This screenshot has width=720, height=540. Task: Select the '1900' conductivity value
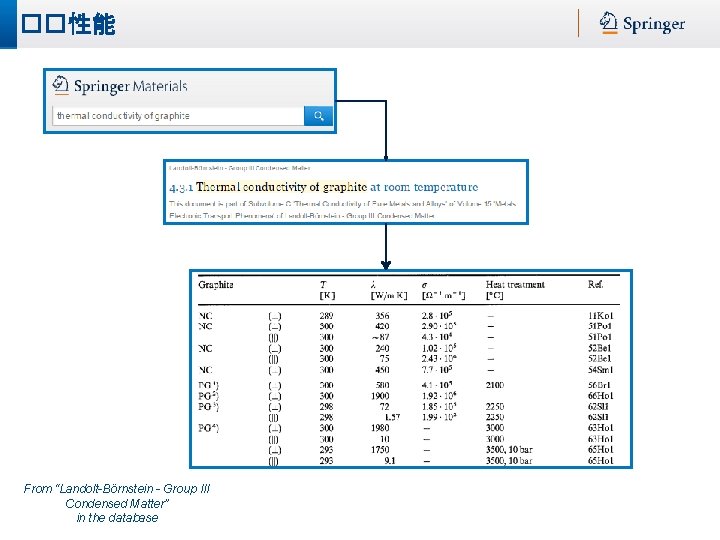click(x=380, y=396)
